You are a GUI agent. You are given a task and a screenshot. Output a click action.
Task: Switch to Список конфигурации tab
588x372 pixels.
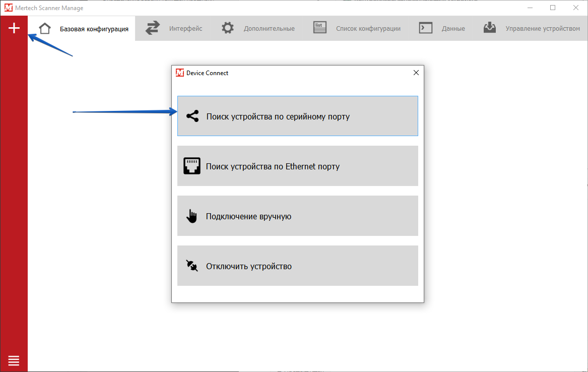(356, 29)
